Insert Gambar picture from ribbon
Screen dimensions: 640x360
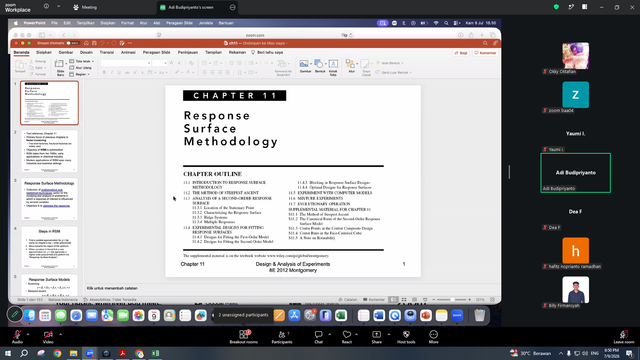[x=305, y=67]
